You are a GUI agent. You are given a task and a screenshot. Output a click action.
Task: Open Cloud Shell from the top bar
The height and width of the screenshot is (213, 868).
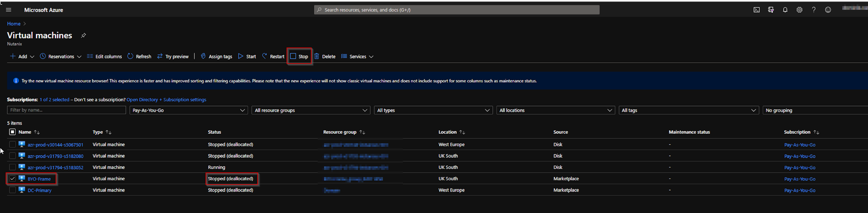coord(757,10)
